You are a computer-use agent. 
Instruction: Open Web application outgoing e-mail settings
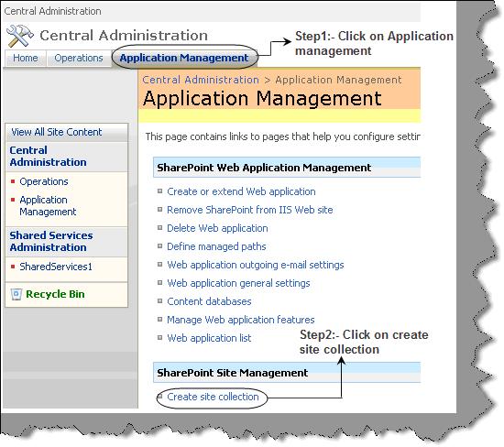point(256,265)
